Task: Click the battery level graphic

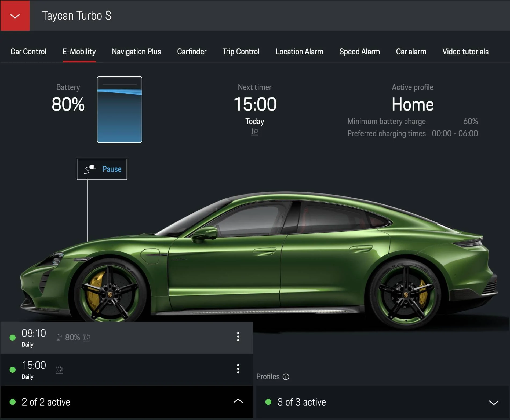Action: [119, 109]
